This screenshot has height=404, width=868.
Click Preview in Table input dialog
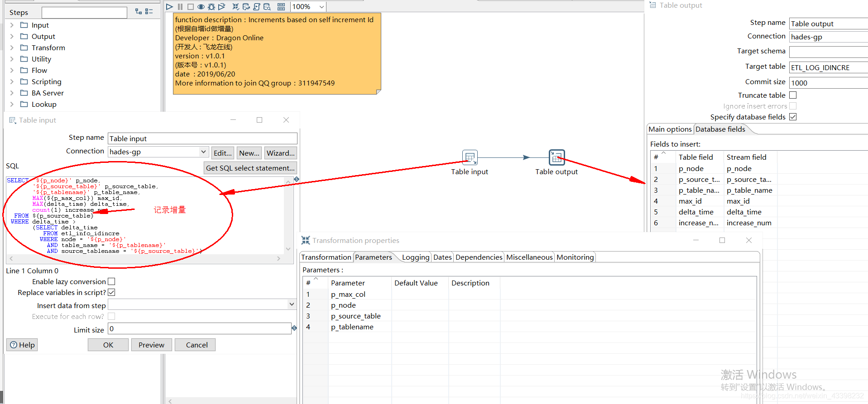pos(151,345)
